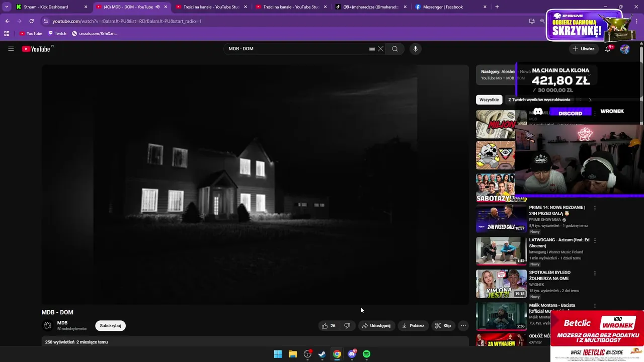Open the PRIME 14 video thumbnail
The width and height of the screenshot is (644, 362).
pyautogui.click(x=501, y=218)
